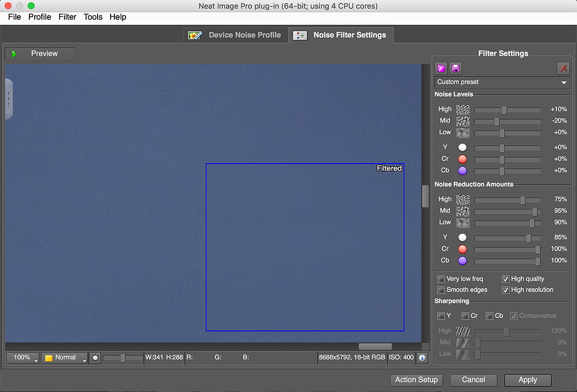This screenshot has height=392, width=577.
Task: Click the Noise Levels Mid slider handle
Action: [497, 122]
